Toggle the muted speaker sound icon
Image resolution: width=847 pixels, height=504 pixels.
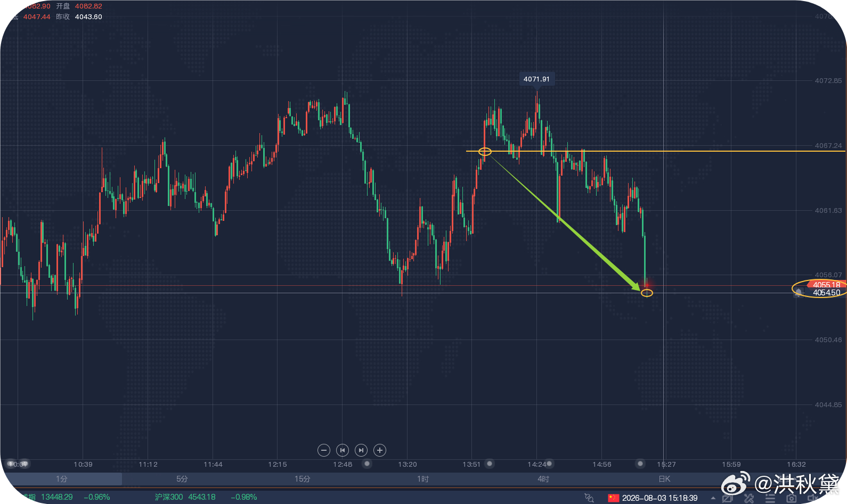coord(812,498)
